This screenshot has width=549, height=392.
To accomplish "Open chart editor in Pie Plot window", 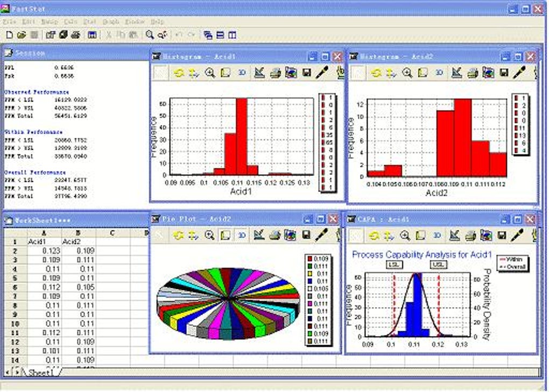I will (x=259, y=235).
